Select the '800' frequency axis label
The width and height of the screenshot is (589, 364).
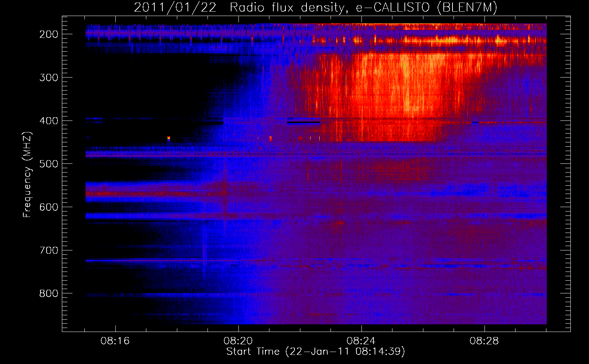click(x=49, y=294)
